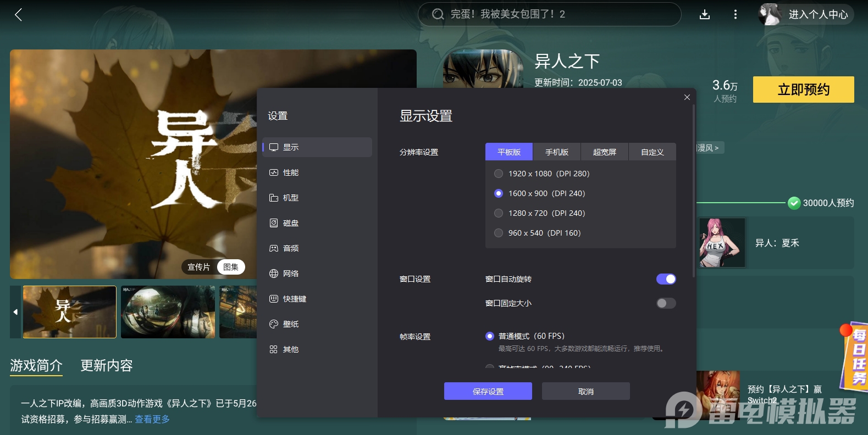Open 显示 display settings in sidebar
This screenshot has height=435, width=868.
click(x=317, y=147)
